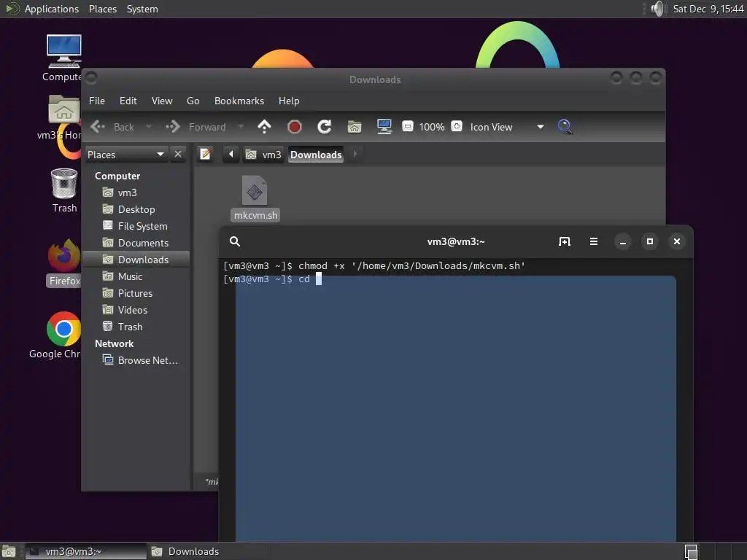Viewport: 747px width, 560px height.
Task: Go up to the parent folder
Action: [264, 127]
